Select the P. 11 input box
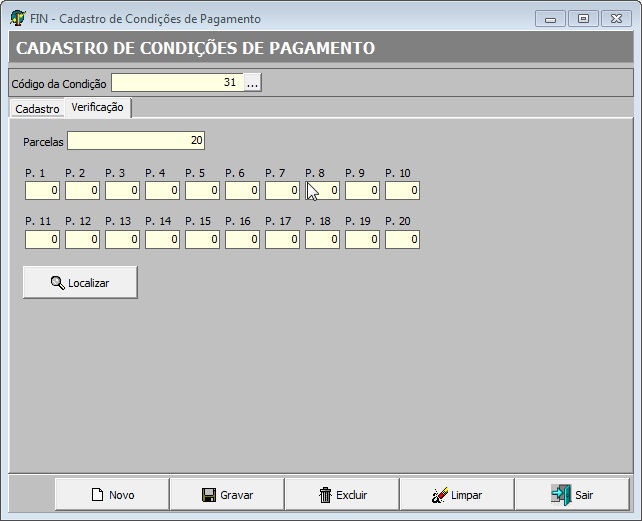The image size is (642, 521). click(42, 239)
